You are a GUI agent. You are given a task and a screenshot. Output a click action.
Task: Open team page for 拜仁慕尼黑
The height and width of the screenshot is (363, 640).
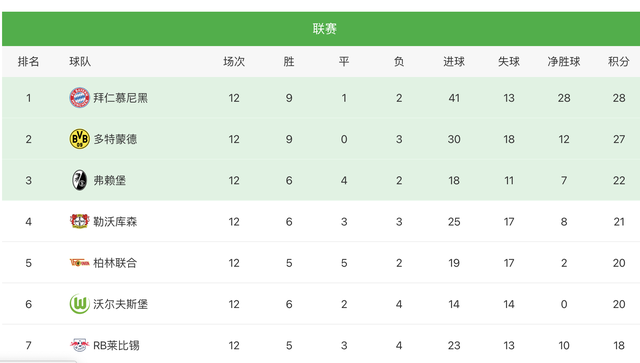point(120,98)
